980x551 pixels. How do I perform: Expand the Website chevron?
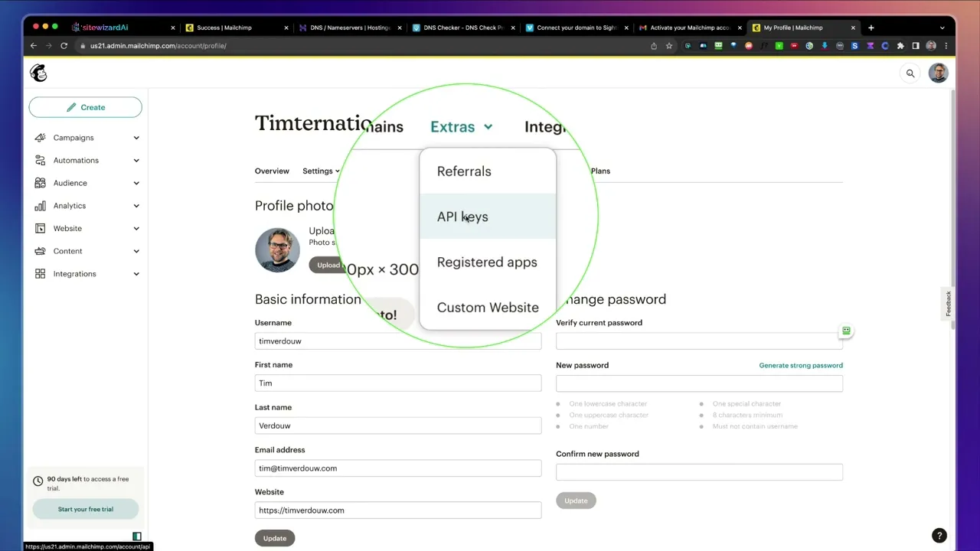[136, 228]
